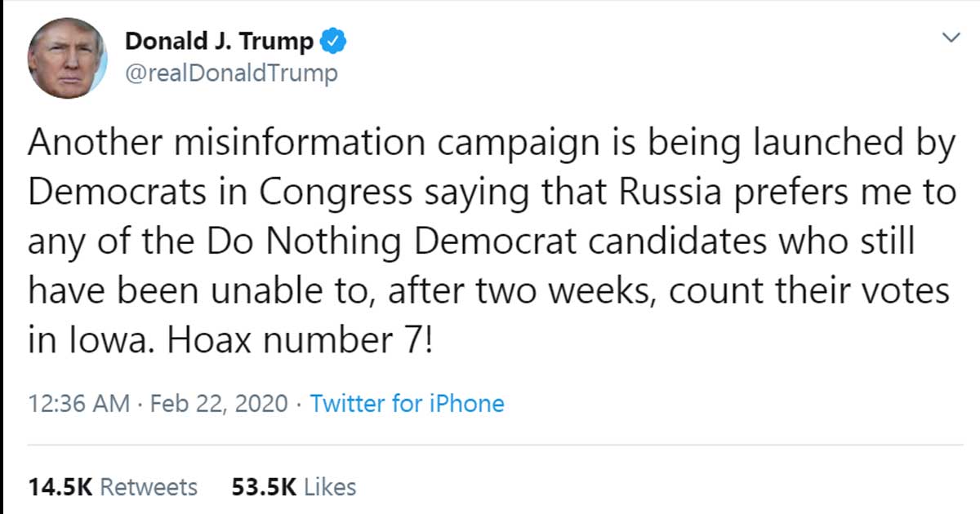Click the blue verified badge icon
This screenshot has width=980, height=514.
[336, 41]
